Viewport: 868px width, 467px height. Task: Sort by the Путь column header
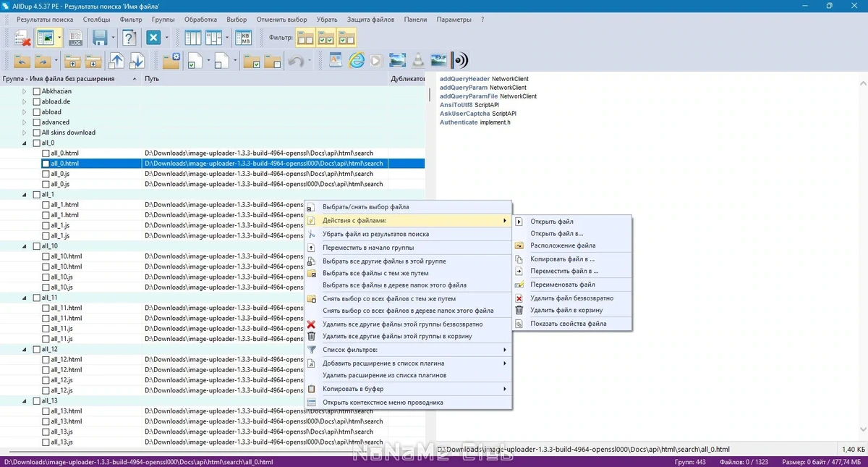(x=264, y=78)
